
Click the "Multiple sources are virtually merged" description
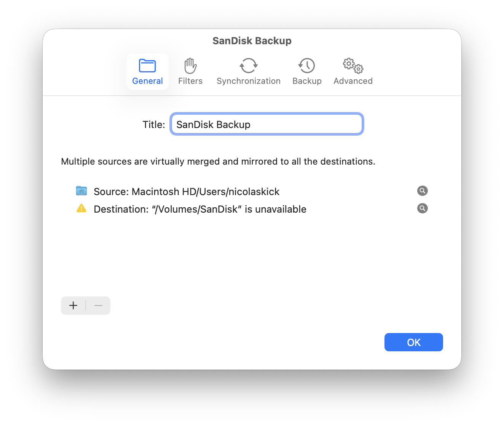tap(218, 162)
